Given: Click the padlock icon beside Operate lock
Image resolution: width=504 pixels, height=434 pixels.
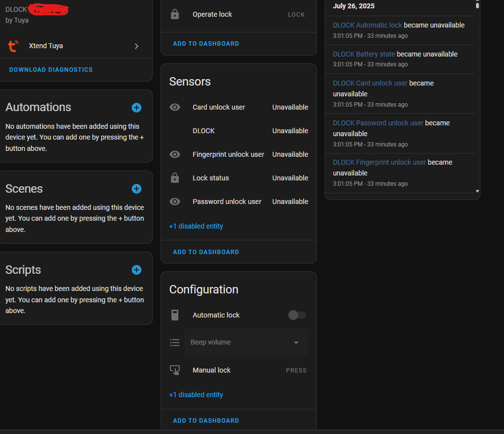Looking at the screenshot, I should click(x=175, y=15).
